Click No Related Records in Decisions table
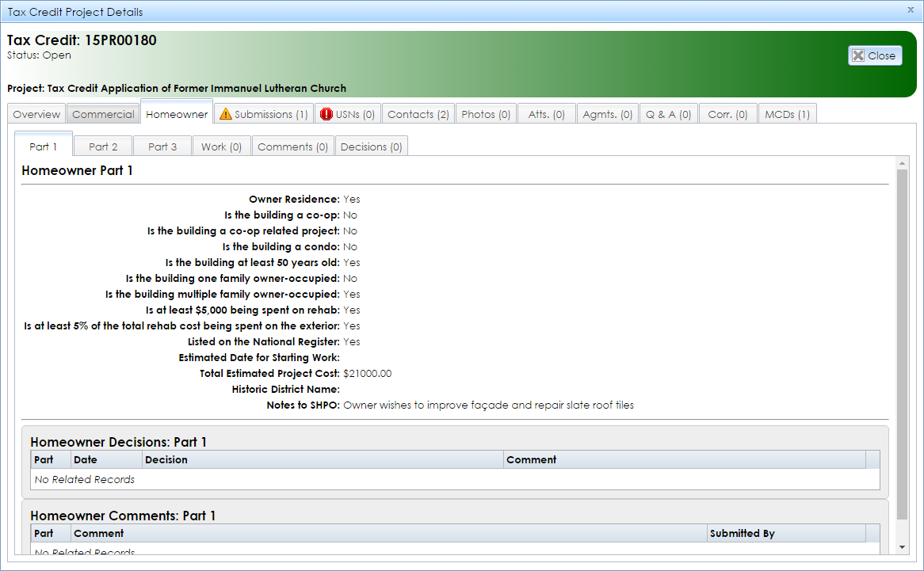This screenshot has width=924, height=571. pyautogui.click(x=84, y=479)
